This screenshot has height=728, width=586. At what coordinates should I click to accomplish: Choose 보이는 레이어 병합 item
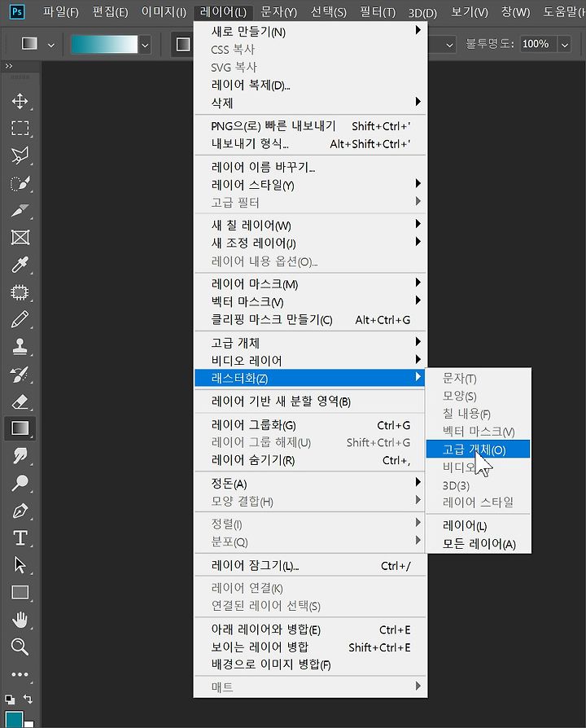click(310, 647)
